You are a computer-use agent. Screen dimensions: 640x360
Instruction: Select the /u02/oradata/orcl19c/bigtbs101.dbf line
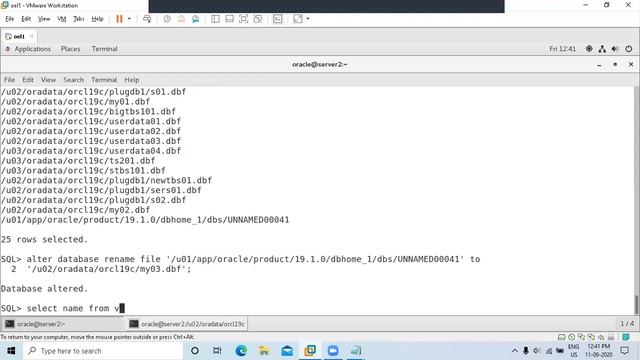click(88, 111)
